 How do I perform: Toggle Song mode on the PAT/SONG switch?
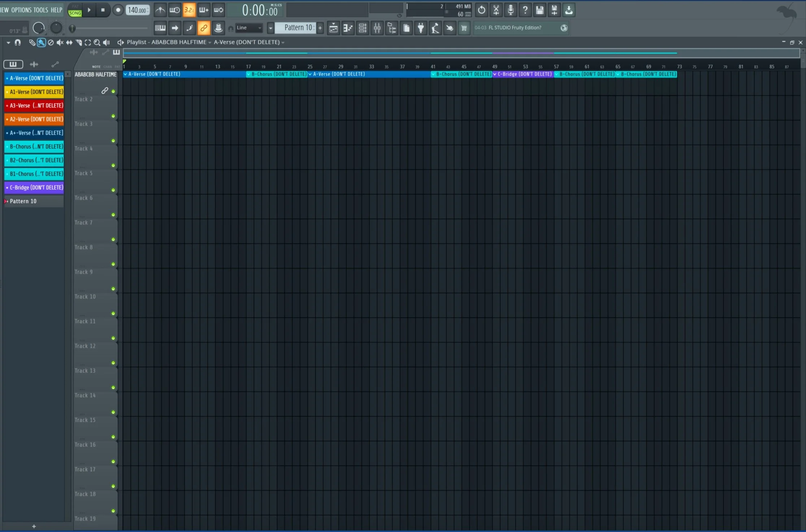tap(75, 13)
